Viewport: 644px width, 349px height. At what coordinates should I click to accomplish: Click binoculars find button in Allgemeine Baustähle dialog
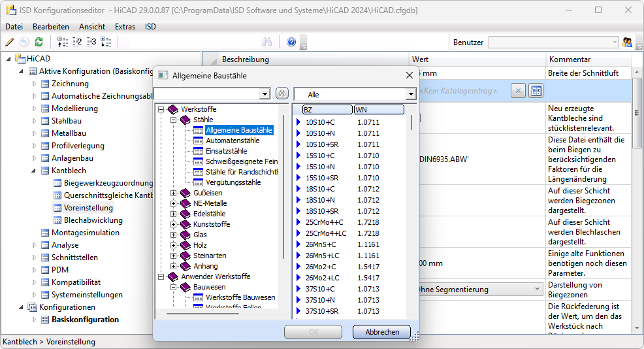pos(282,93)
